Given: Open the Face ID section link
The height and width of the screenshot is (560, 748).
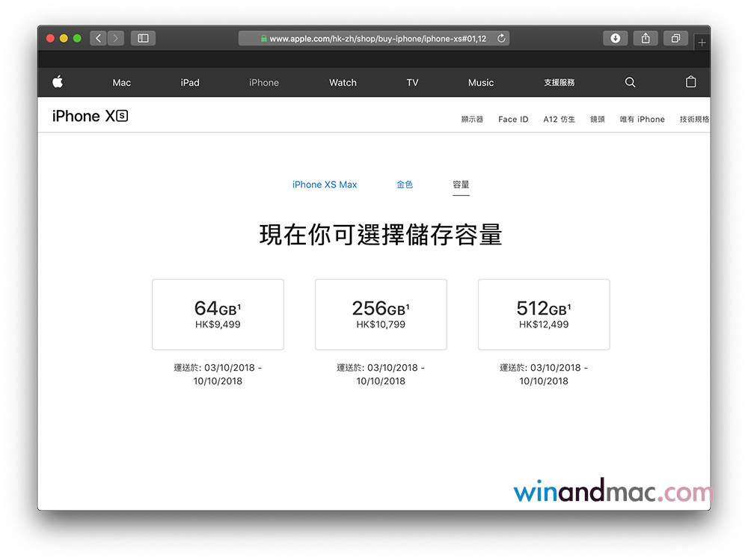Looking at the screenshot, I should (513, 119).
